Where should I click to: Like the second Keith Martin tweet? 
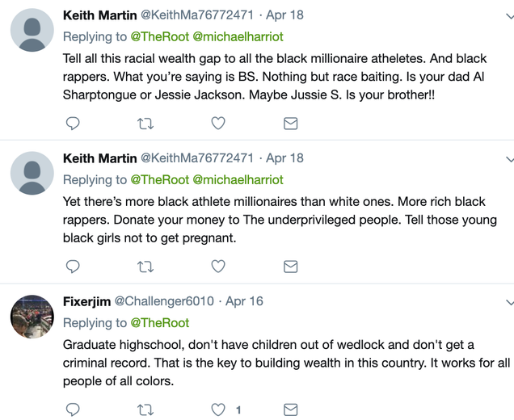[218, 267]
